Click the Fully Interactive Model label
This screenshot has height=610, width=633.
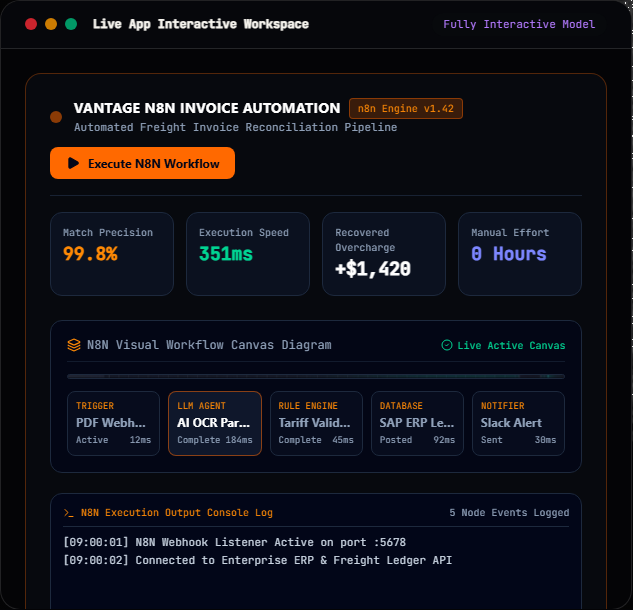pos(519,24)
